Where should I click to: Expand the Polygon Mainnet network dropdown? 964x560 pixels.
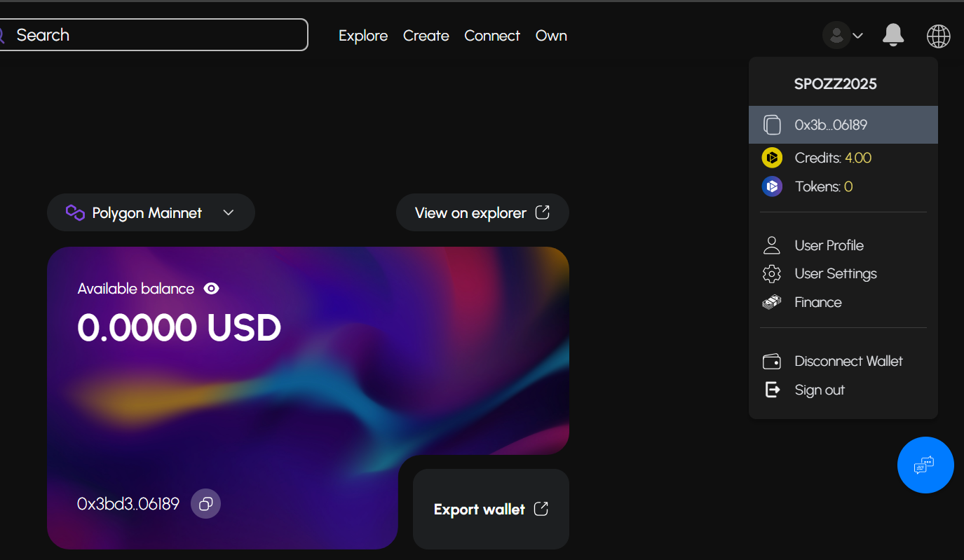pyautogui.click(x=151, y=212)
